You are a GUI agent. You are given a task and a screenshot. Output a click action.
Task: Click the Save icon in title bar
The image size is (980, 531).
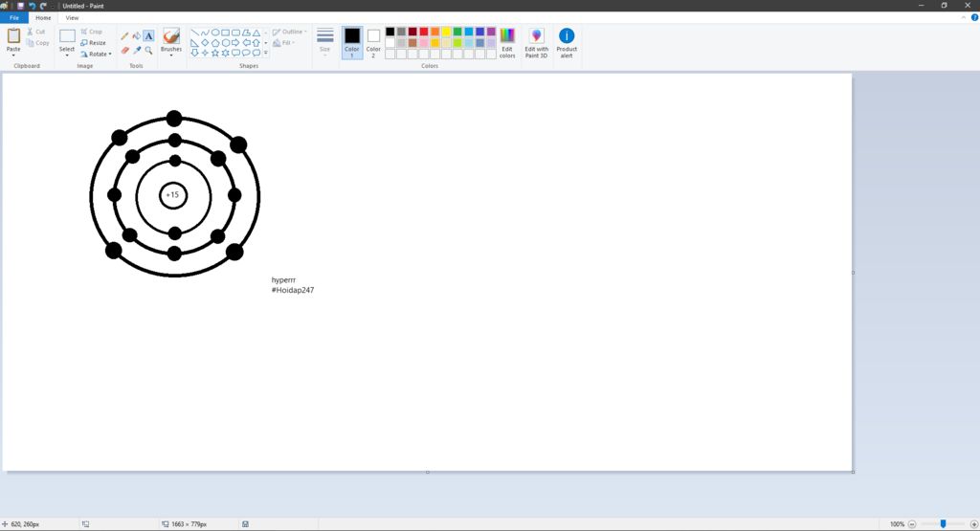coord(20,6)
